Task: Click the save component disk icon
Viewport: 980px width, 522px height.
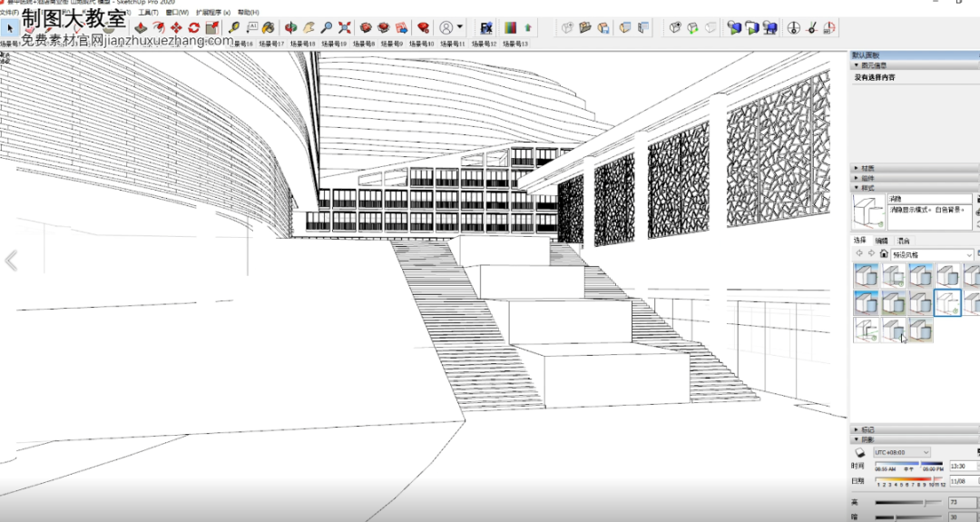Action: click(x=603, y=27)
